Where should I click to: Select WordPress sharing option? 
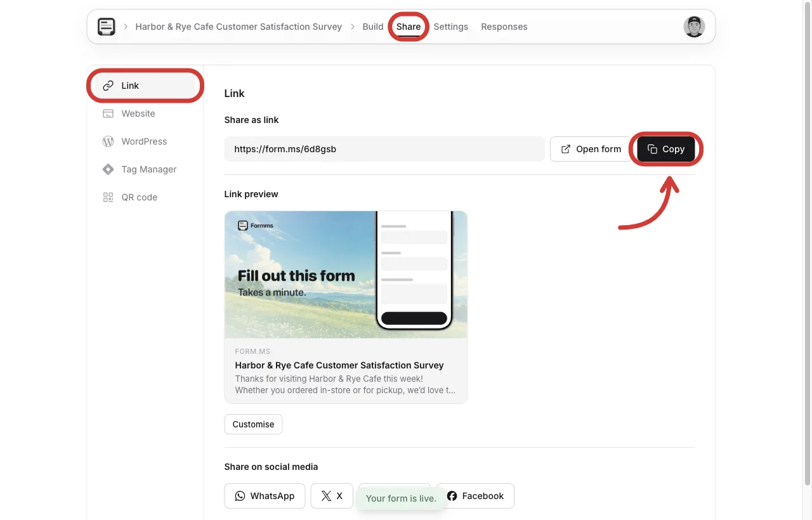click(x=145, y=141)
